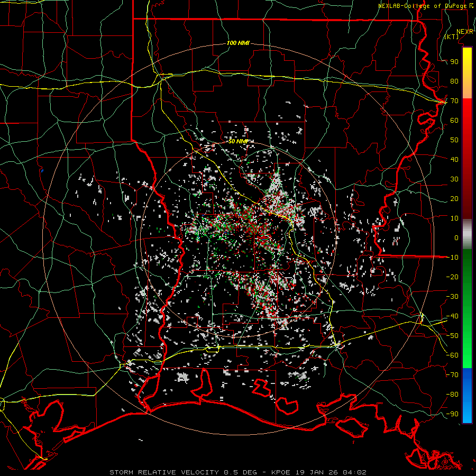Click the 80 value on the velocity scale
The width and height of the screenshot is (476, 476).
coord(454,81)
